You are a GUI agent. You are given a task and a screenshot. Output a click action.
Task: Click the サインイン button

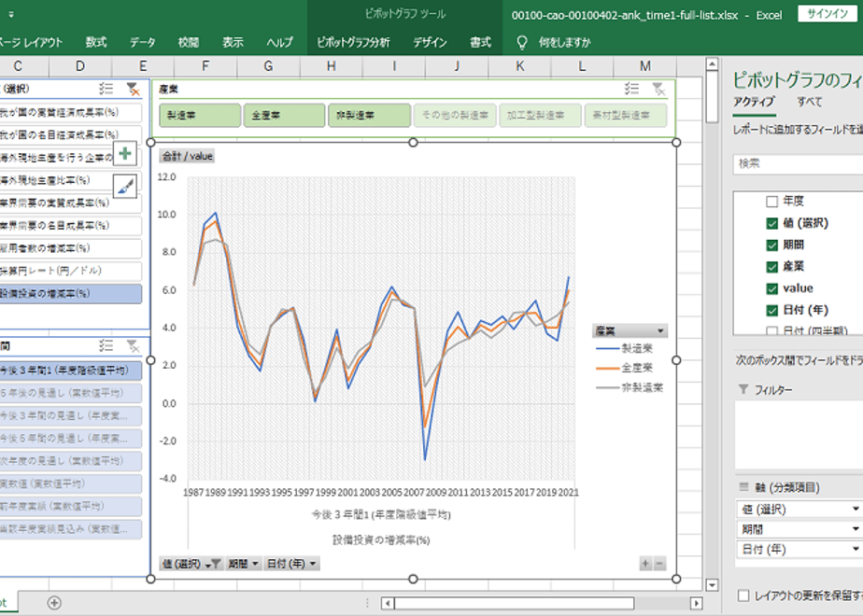(828, 14)
